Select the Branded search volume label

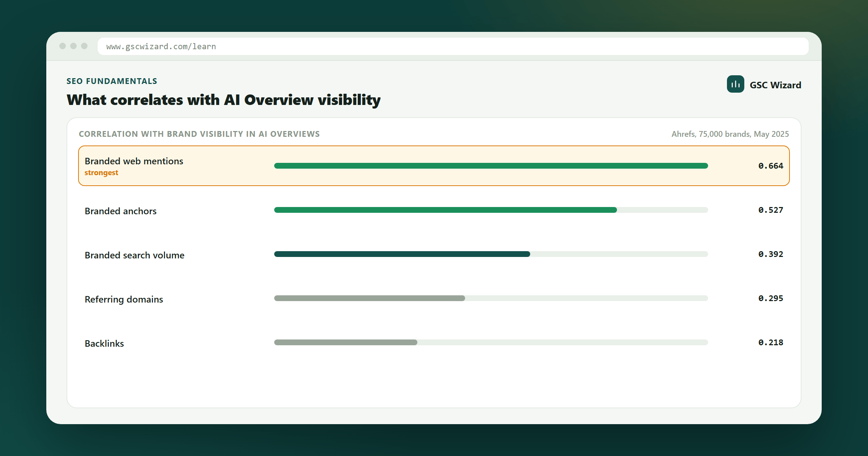coord(135,255)
